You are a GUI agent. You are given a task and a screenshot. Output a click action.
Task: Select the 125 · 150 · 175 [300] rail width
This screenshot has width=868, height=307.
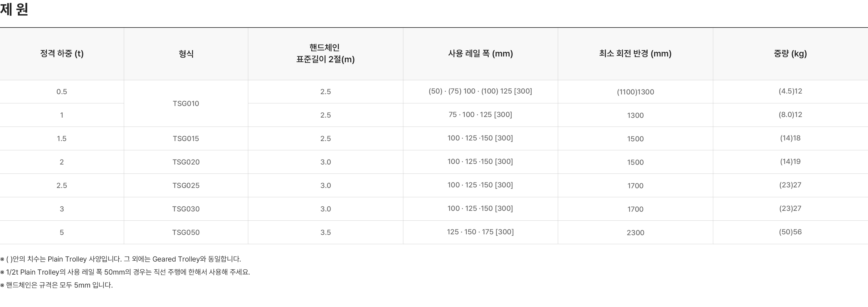(480, 232)
